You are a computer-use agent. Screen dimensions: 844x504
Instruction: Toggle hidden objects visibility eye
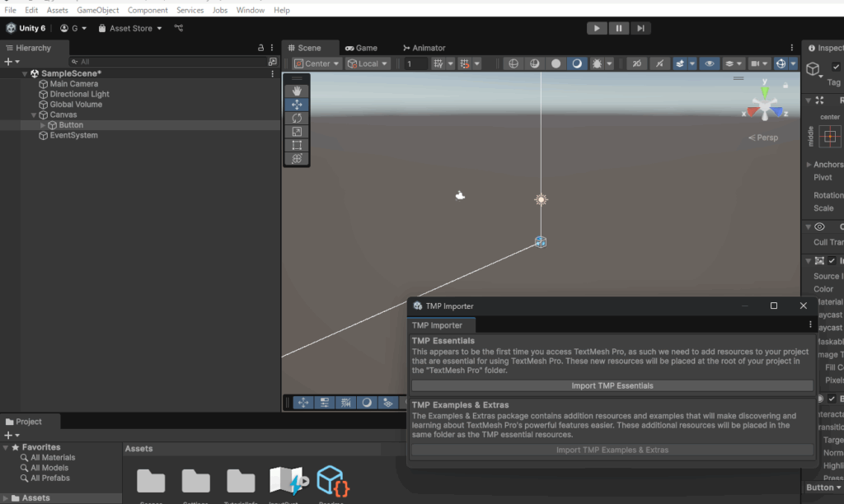[x=710, y=63]
